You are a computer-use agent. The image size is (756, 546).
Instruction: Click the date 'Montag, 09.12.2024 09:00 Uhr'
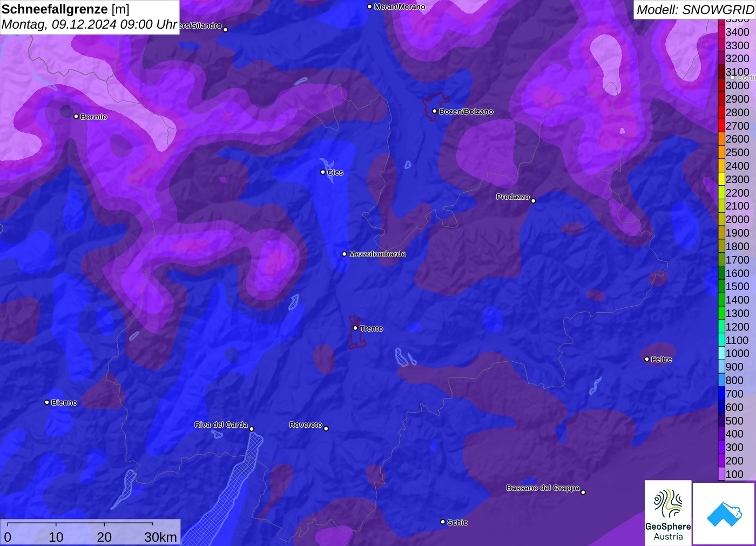[x=90, y=24]
